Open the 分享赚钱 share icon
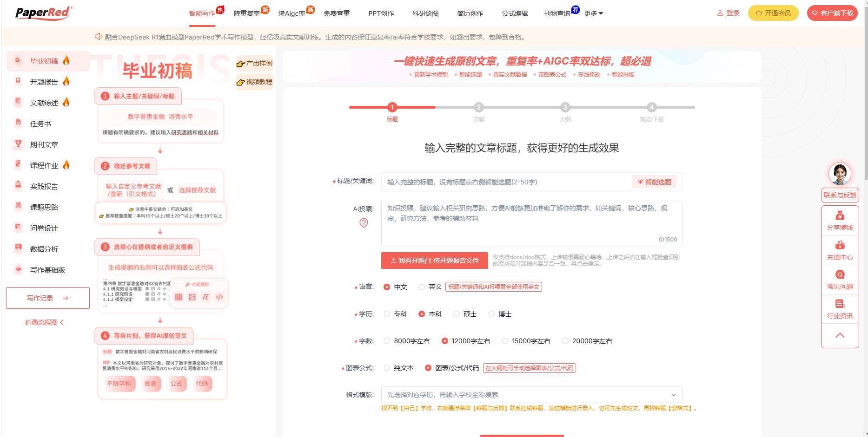868x437 pixels. pos(840,216)
